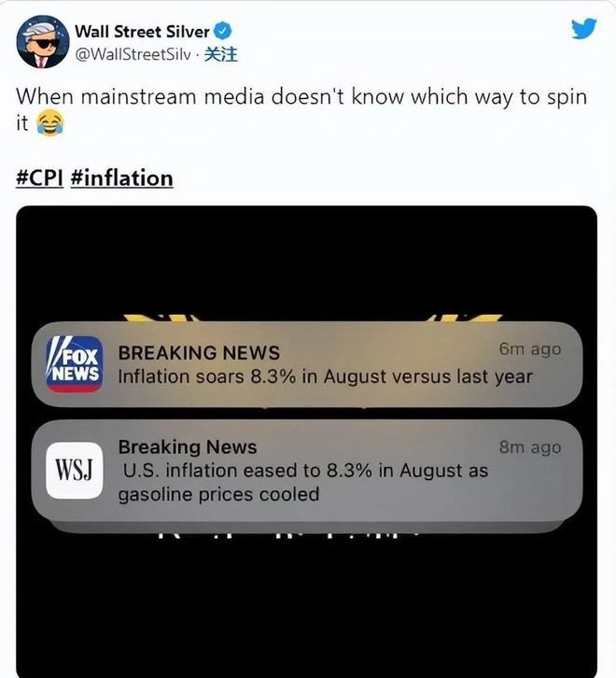Open the #CPI hashtag

[x=39, y=177]
